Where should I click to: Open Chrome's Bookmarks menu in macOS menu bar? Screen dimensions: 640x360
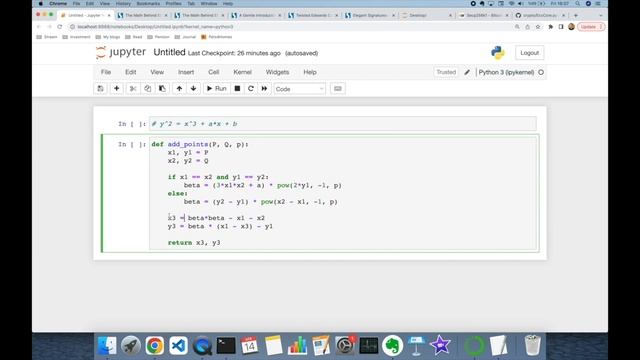[148, 3]
